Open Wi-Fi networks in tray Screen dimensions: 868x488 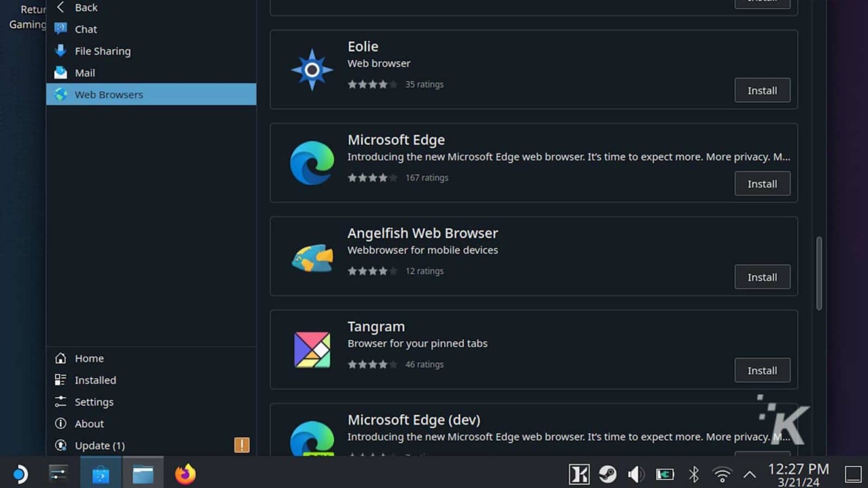point(722,474)
